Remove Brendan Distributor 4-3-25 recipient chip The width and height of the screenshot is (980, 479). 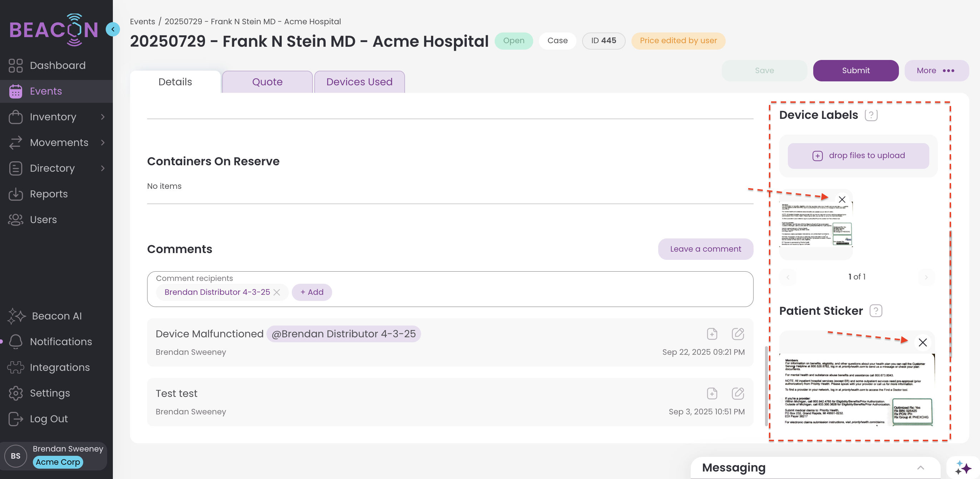(x=277, y=292)
